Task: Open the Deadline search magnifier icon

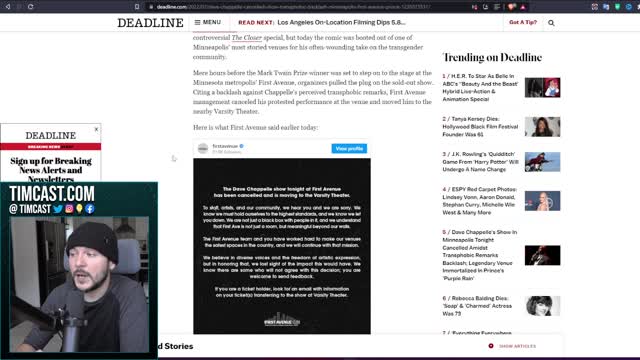Action: click(551, 23)
